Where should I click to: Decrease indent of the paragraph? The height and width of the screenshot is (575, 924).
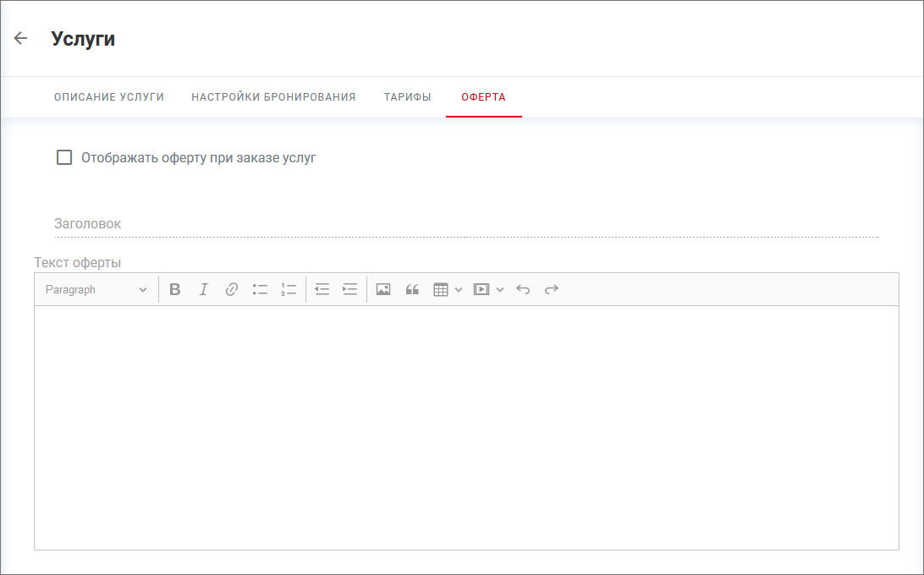click(x=322, y=289)
